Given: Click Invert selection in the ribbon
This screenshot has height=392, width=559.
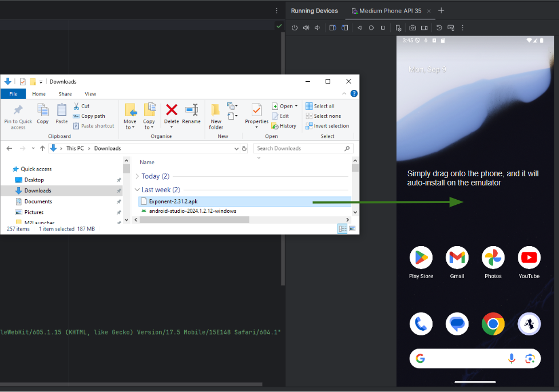Looking at the screenshot, I should coord(327,126).
